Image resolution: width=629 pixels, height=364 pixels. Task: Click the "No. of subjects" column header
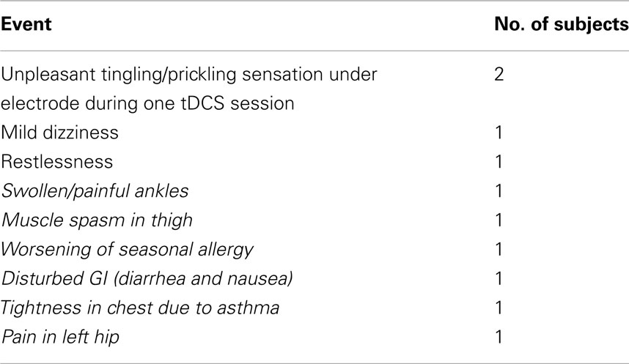(x=562, y=25)
